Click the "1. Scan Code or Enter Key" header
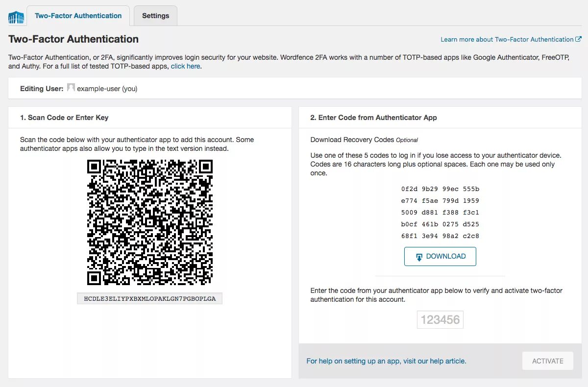Screen dimensions: 588x387 pos(64,118)
